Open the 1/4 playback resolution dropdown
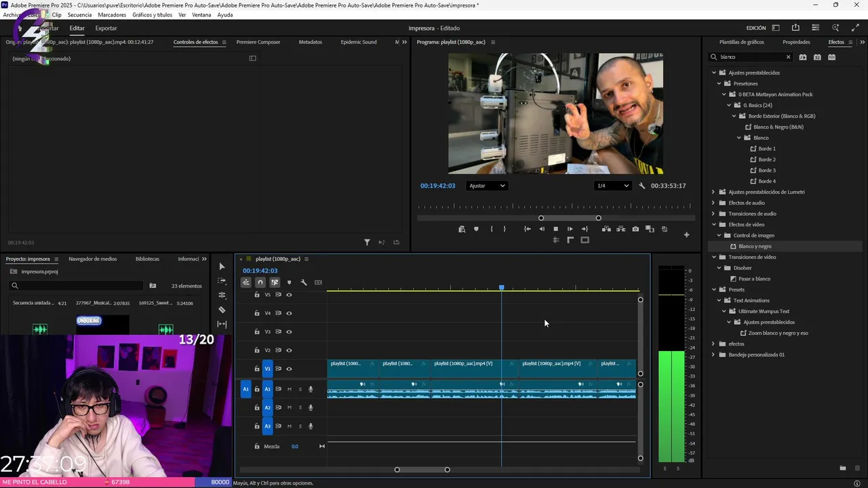Screen dimensions: 868x488 click(613, 186)
